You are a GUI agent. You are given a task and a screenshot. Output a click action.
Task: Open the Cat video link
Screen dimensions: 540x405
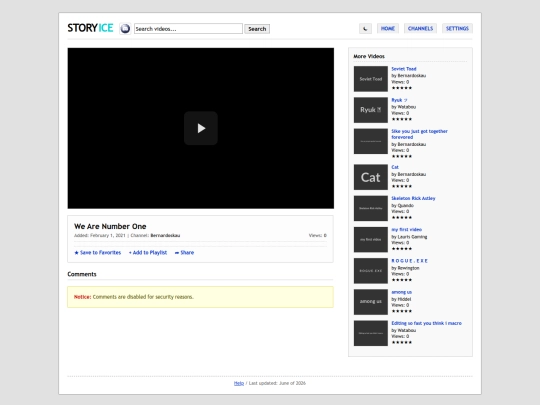395,167
